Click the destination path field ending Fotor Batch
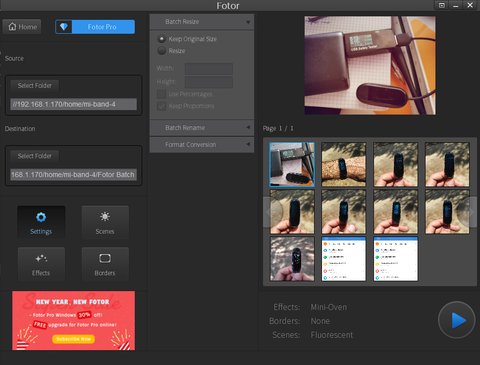This screenshot has width=480, height=365. point(73,174)
